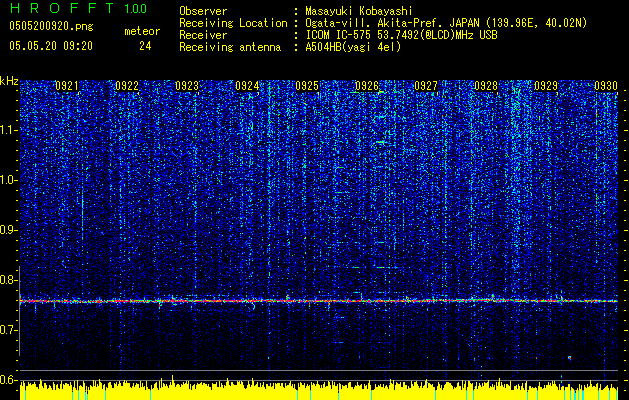Screen dimensions: 629x400
Task: Click the Receiving antenna label
Action: pos(230,47)
